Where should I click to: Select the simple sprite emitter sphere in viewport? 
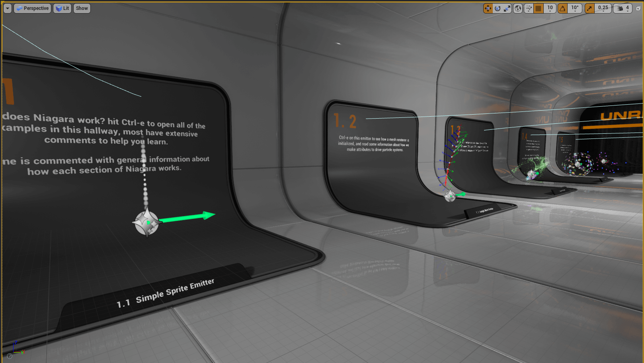point(146,223)
